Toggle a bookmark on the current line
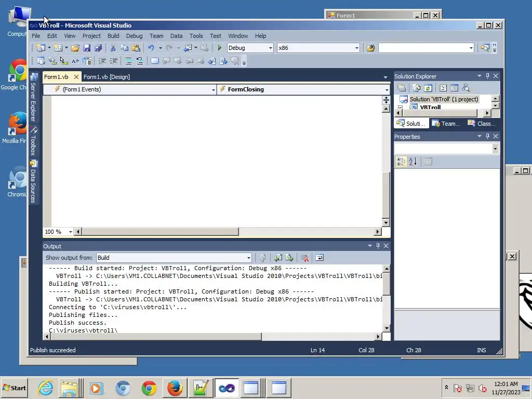 155,61
